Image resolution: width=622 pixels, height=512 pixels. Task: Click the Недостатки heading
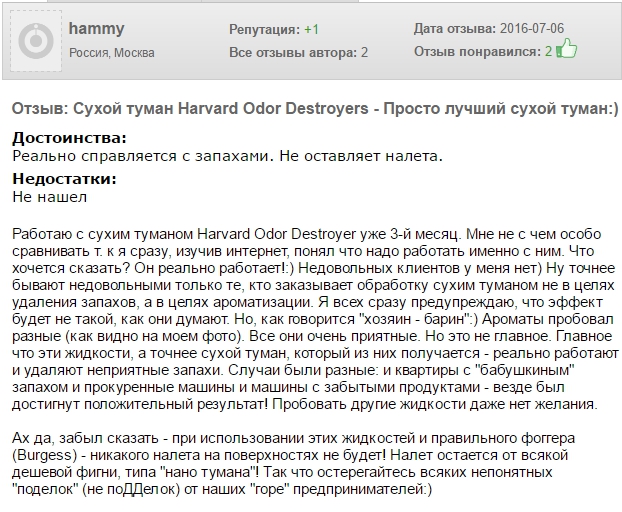click(65, 178)
